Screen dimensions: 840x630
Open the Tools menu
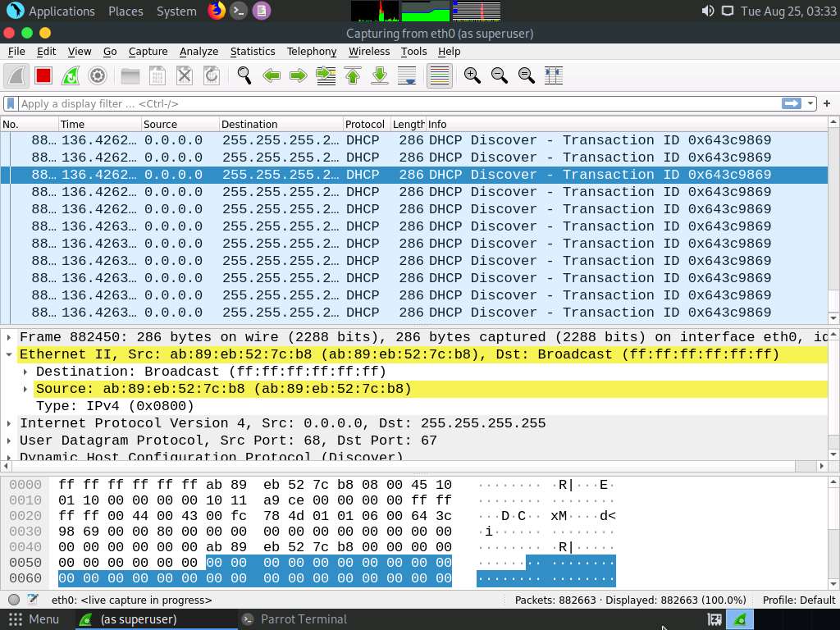coord(413,52)
